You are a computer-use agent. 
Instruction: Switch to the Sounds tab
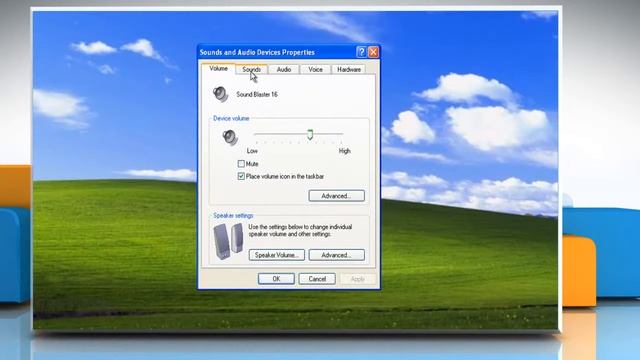click(x=251, y=69)
